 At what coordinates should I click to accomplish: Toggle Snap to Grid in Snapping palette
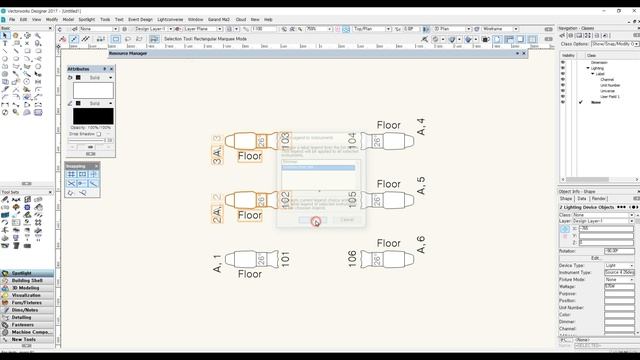pos(71,174)
